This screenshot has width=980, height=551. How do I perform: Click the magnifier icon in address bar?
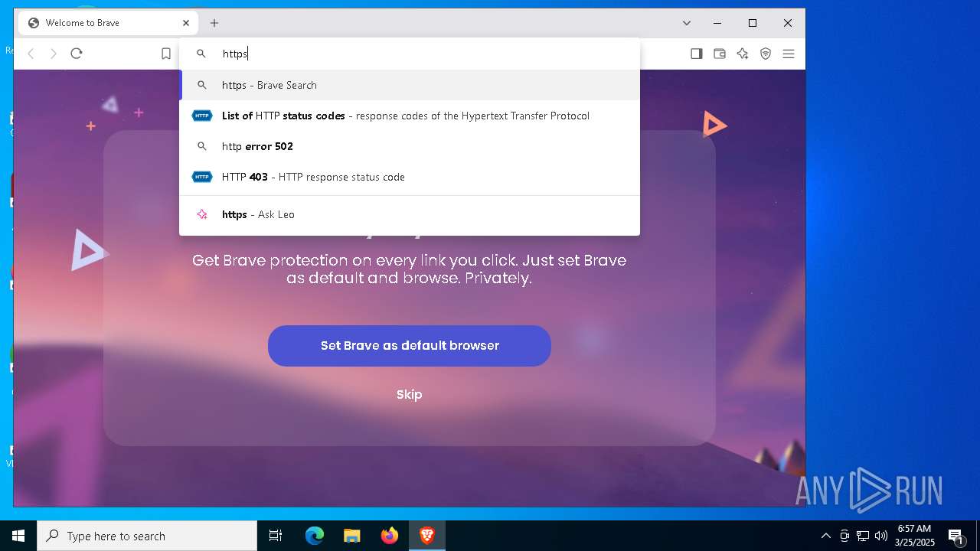[x=201, y=54]
